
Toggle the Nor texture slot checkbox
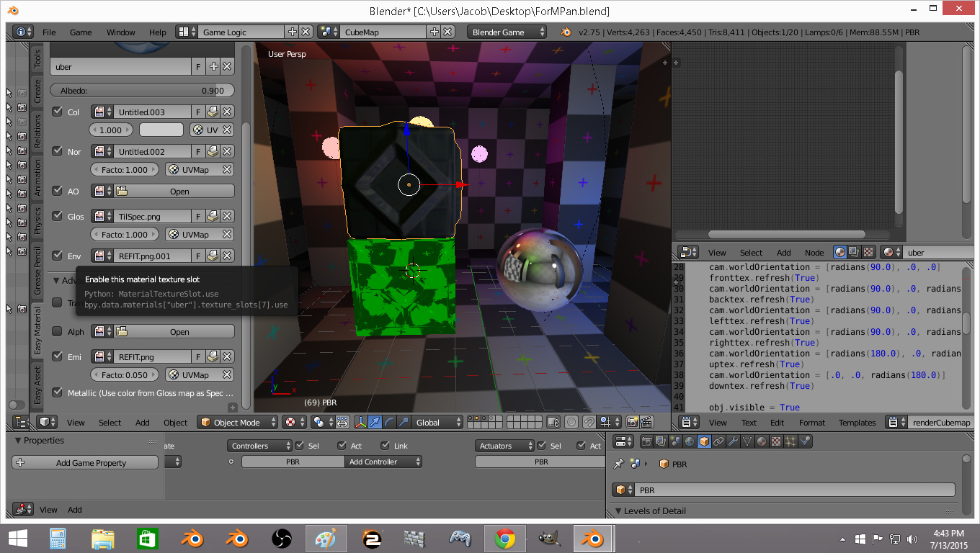point(58,151)
